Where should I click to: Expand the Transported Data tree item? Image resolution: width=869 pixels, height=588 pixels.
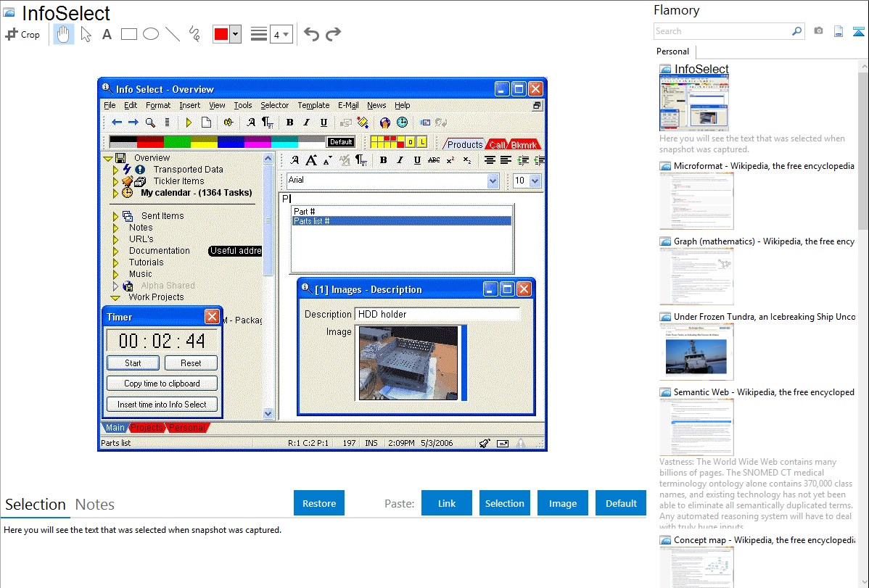pyautogui.click(x=115, y=170)
